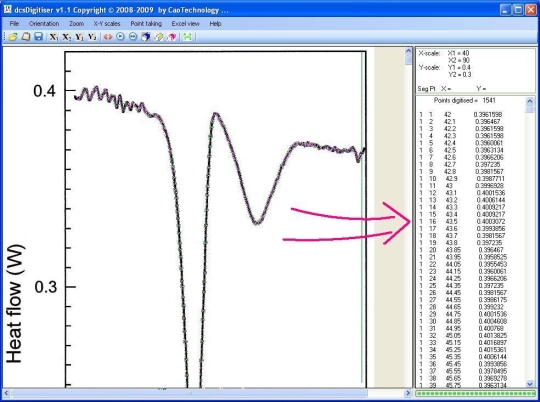Screen dimensions: 540x402
Task: Open the X-Y scales menu
Action: (x=107, y=24)
